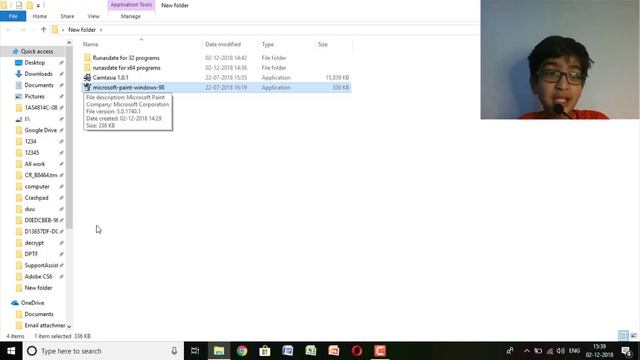Open Google Drive in navigation pane

pos(40,130)
